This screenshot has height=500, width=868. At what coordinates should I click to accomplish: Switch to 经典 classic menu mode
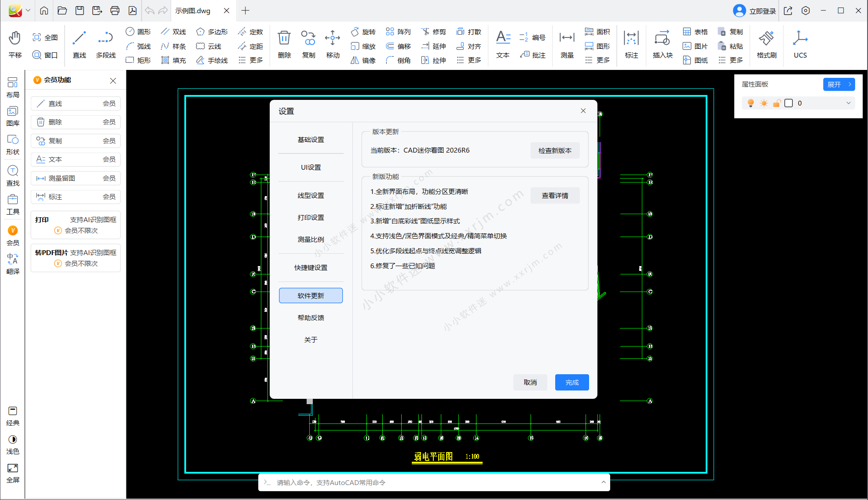[x=13, y=416]
